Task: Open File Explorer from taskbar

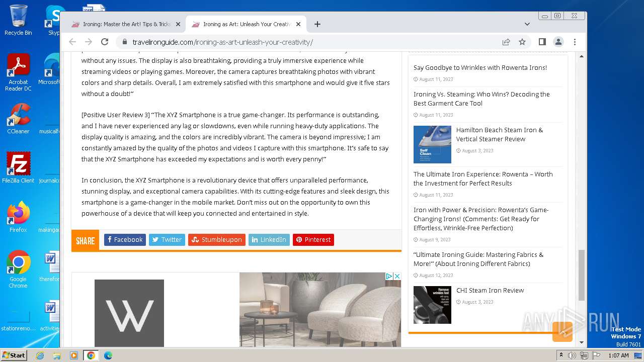Action: click(57, 355)
